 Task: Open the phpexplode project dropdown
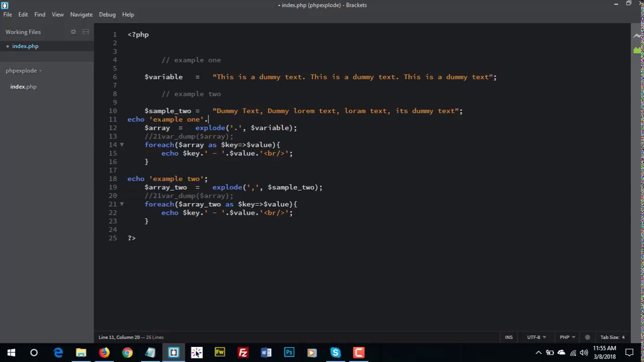24,71
